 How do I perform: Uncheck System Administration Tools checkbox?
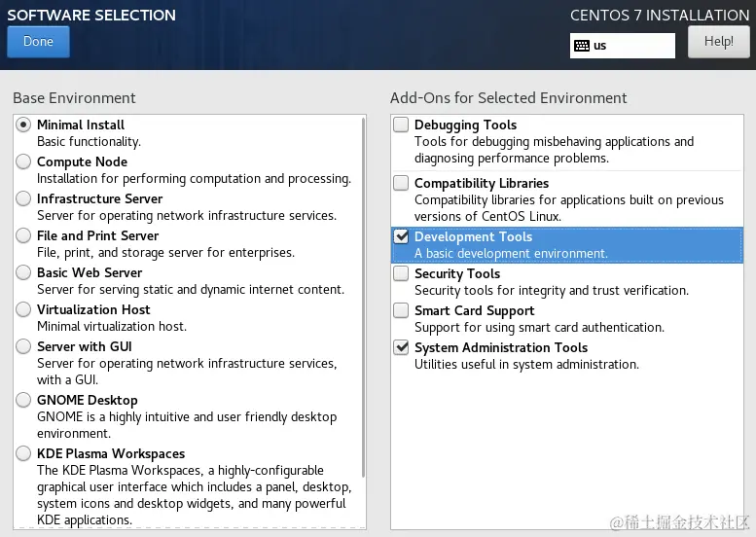(x=401, y=347)
